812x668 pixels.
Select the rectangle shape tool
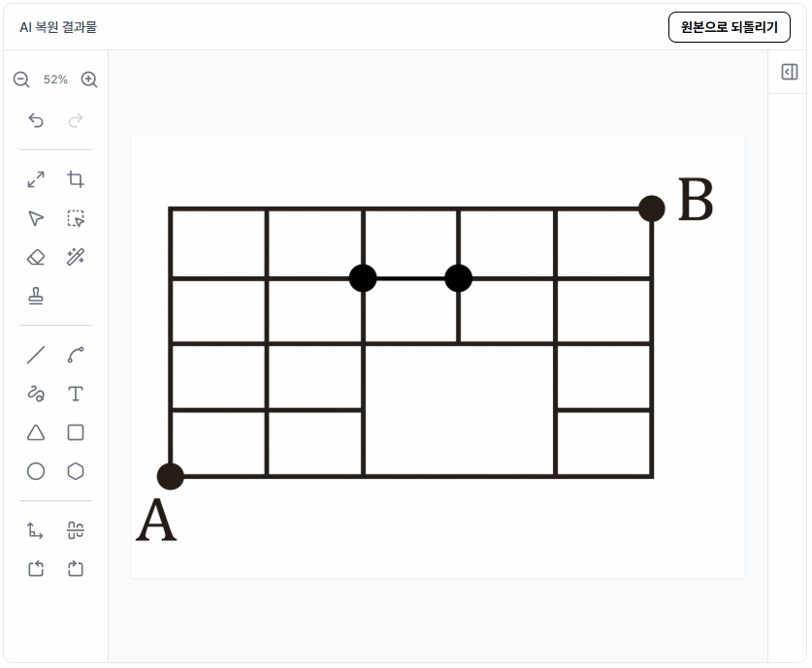tap(76, 432)
